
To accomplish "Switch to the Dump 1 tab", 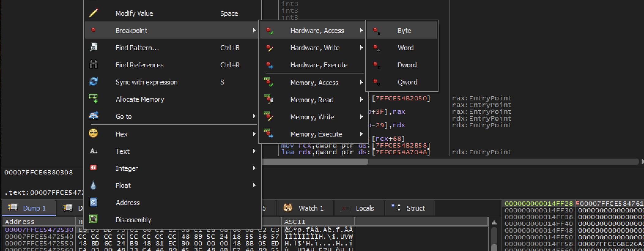I will click(x=28, y=208).
